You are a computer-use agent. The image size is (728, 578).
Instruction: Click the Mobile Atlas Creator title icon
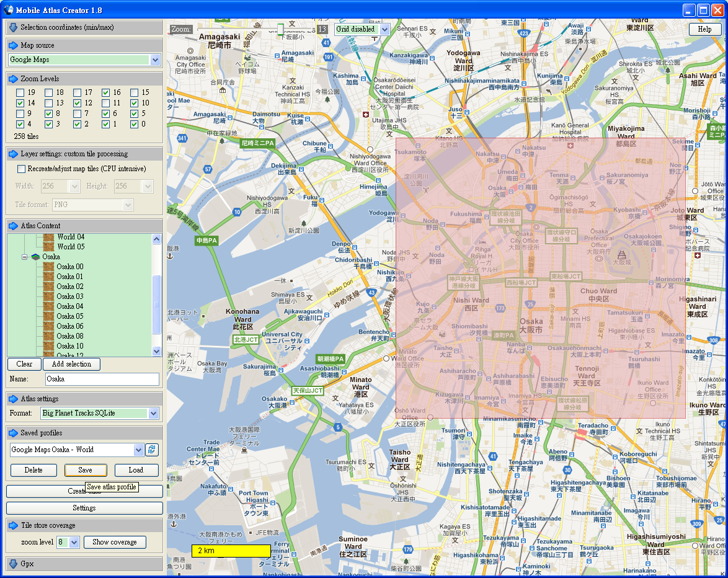coord(8,10)
